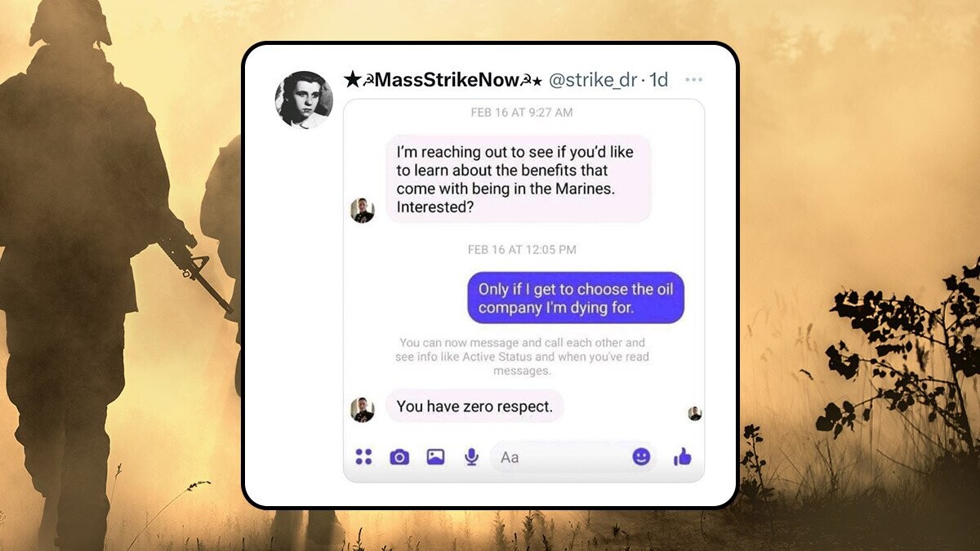Send a thumbs-up like
Screen dimensions: 980x551
pyautogui.click(x=683, y=457)
